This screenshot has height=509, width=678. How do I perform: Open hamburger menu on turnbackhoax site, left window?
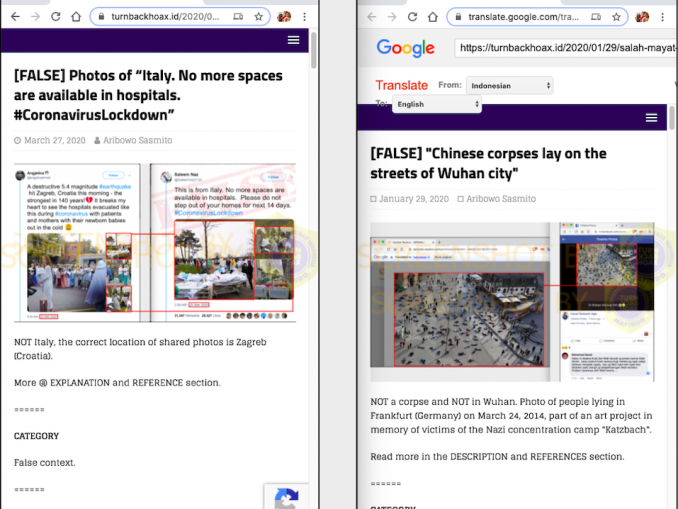[x=294, y=40]
